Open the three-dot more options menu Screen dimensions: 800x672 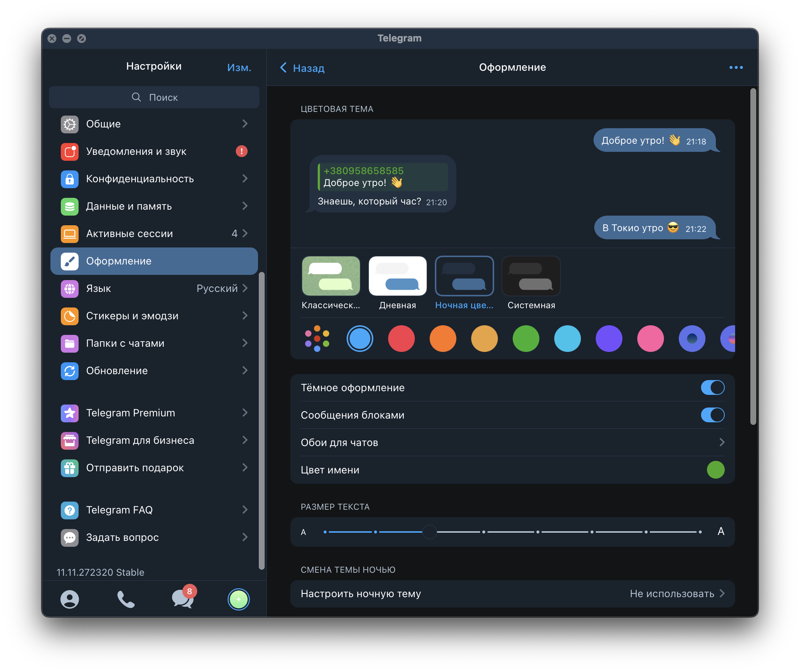(736, 67)
